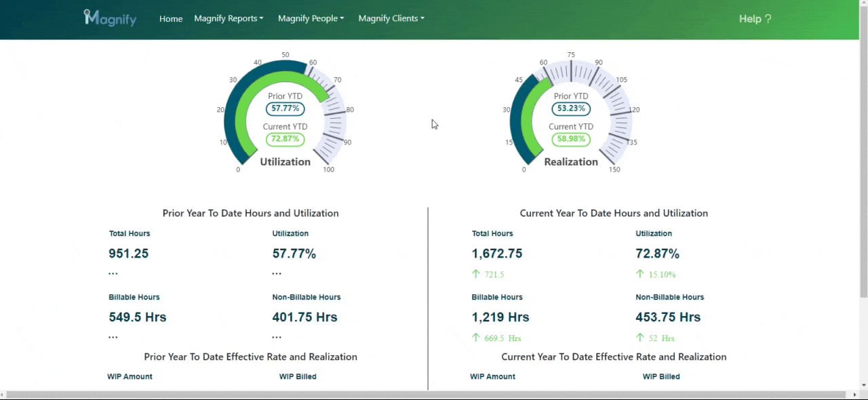Click the up arrow next to 15.10%
Image resolution: width=868 pixels, height=400 pixels.
(x=639, y=274)
